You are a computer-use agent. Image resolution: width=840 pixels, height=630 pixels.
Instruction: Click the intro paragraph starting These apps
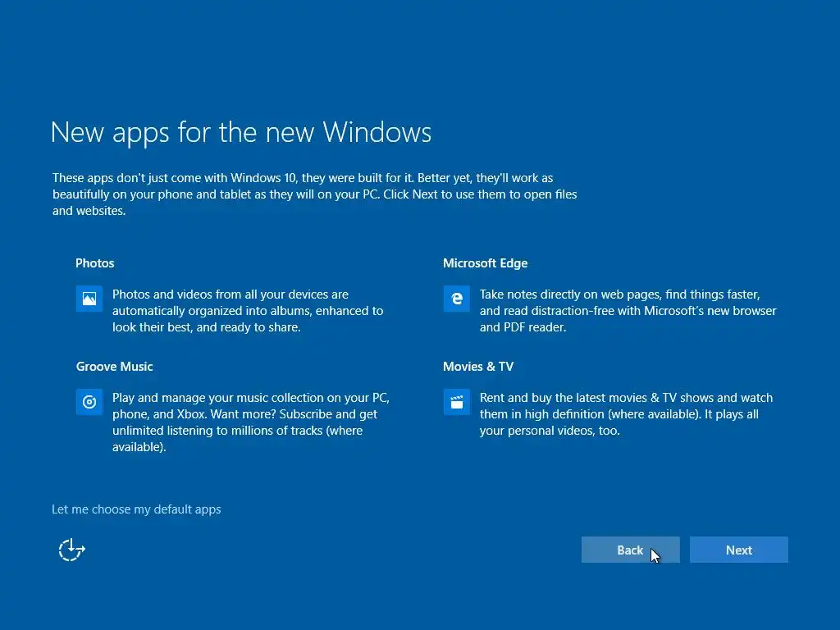314,194
